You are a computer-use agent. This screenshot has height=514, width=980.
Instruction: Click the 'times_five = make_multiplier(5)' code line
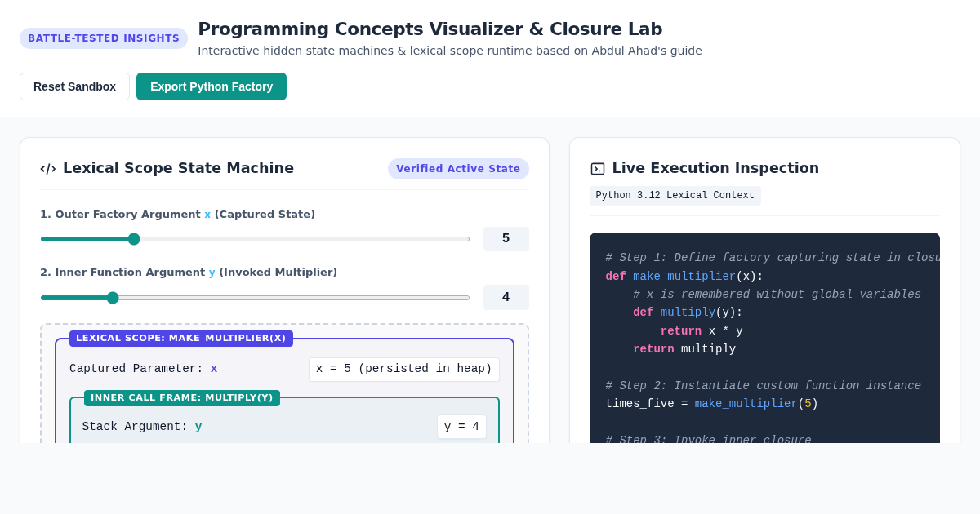pyautogui.click(x=711, y=404)
